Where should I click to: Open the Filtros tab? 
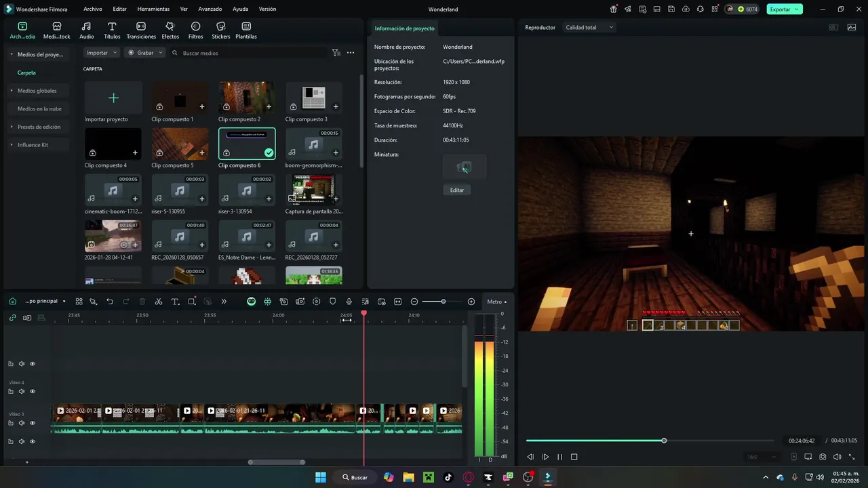(x=195, y=30)
